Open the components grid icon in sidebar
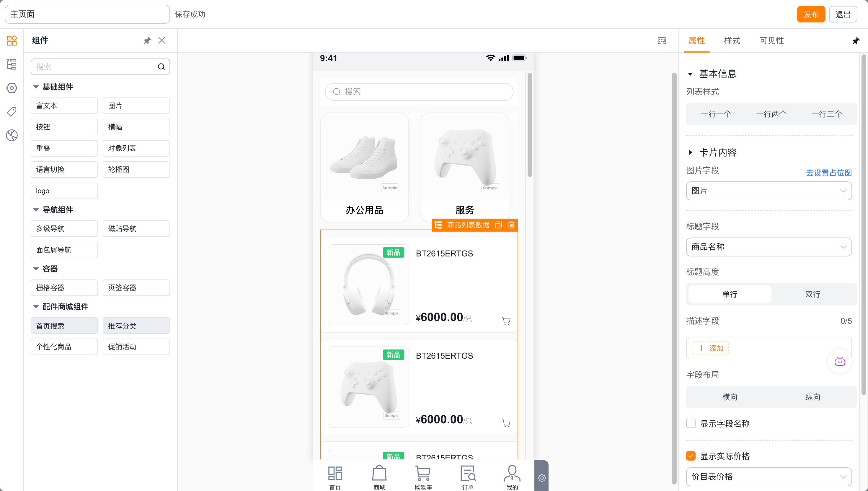The height and width of the screenshot is (491, 868). (12, 40)
